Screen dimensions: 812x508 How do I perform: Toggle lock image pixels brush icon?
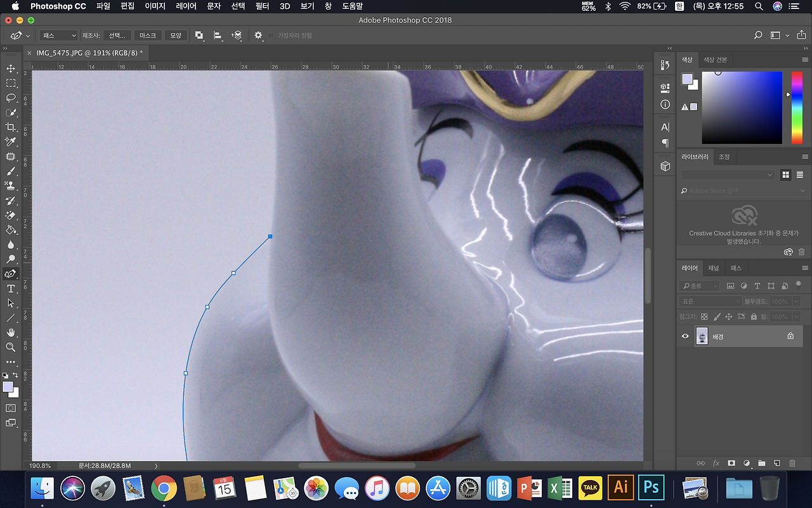(x=717, y=316)
